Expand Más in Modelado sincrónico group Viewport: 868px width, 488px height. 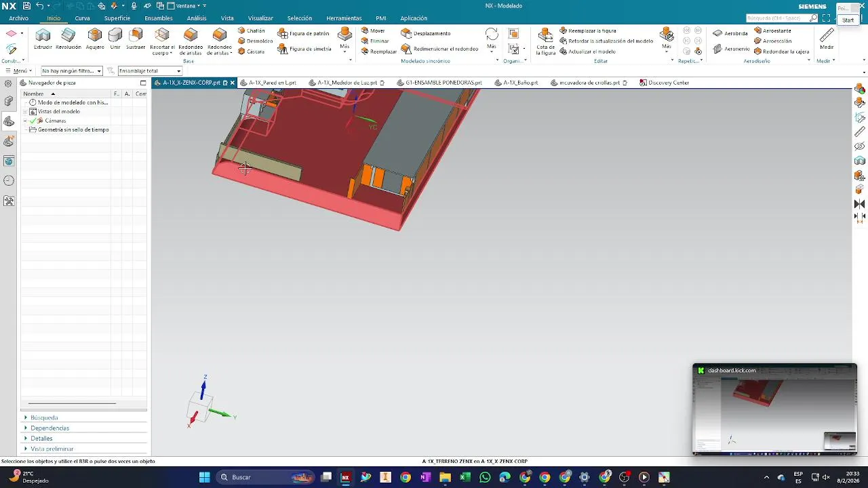pos(492,47)
